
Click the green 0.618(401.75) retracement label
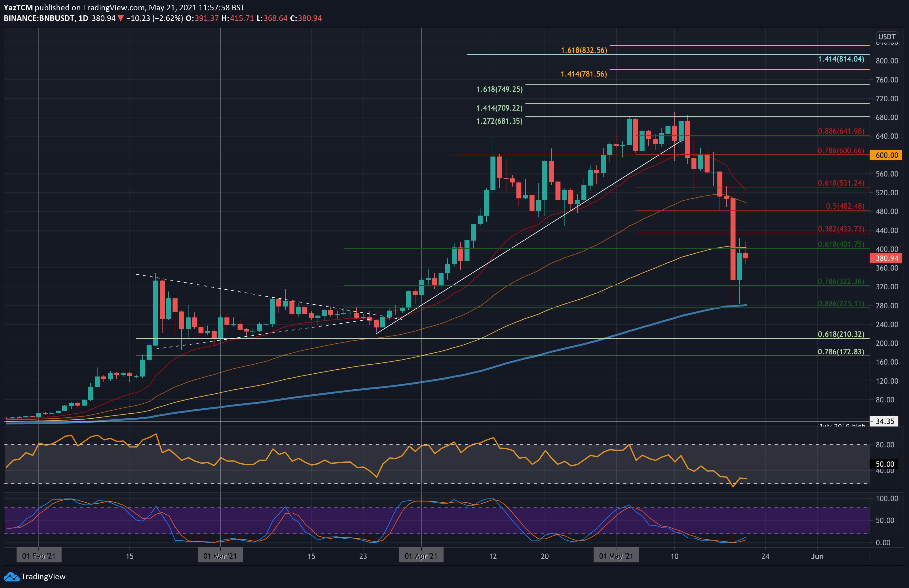pos(841,244)
